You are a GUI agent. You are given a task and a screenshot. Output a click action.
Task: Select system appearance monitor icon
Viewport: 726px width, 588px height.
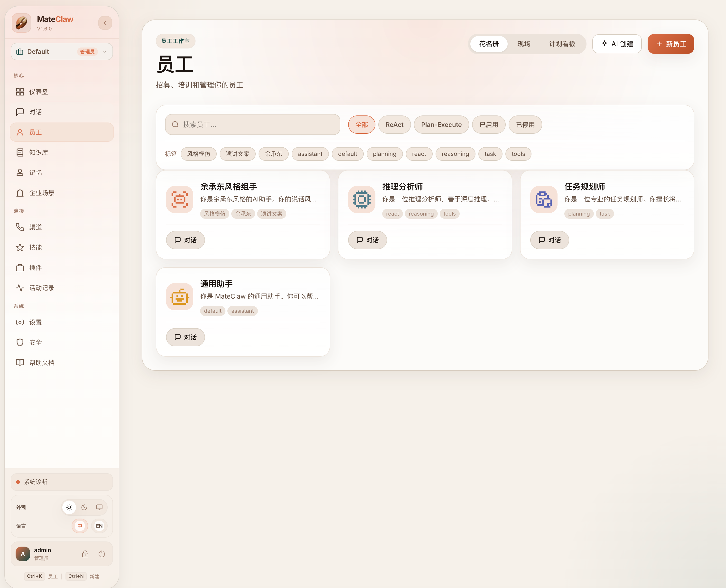(x=99, y=507)
